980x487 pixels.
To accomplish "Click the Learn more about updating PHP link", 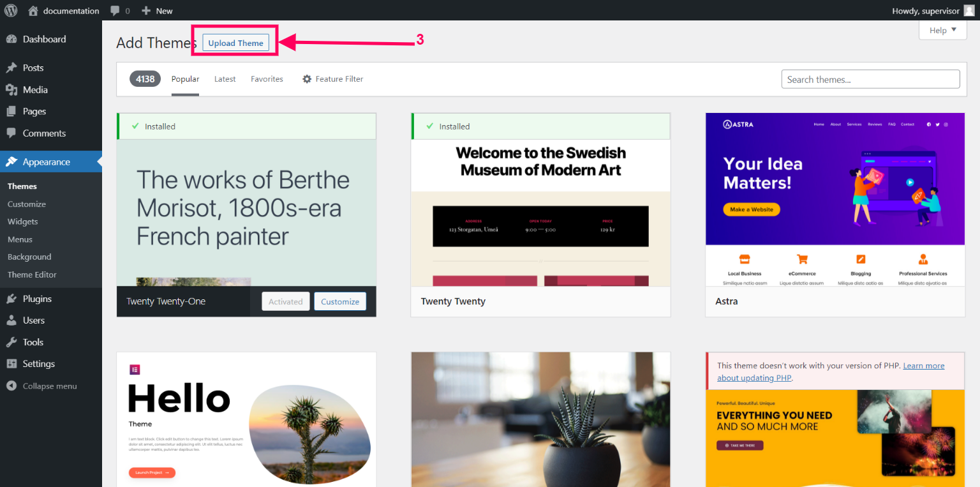I will click(x=831, y=371).
